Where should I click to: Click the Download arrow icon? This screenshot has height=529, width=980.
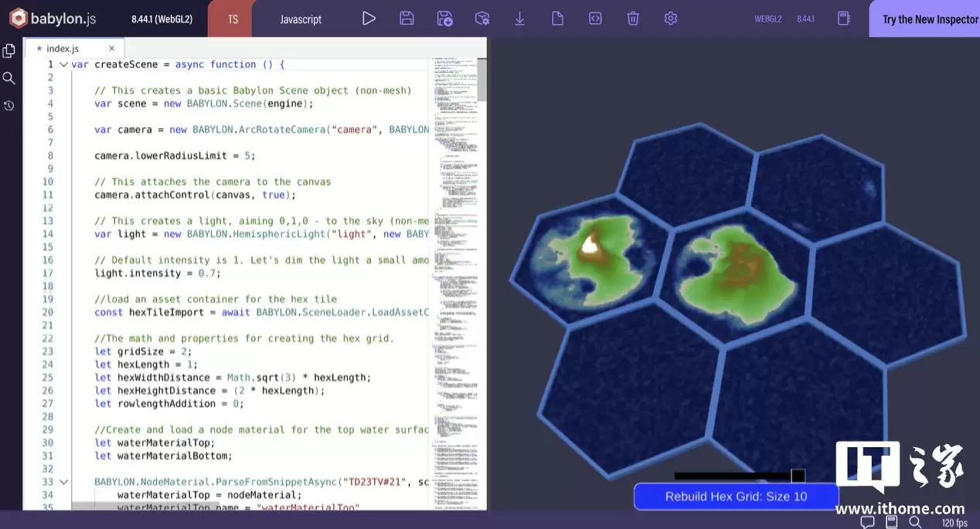[520, 19]
